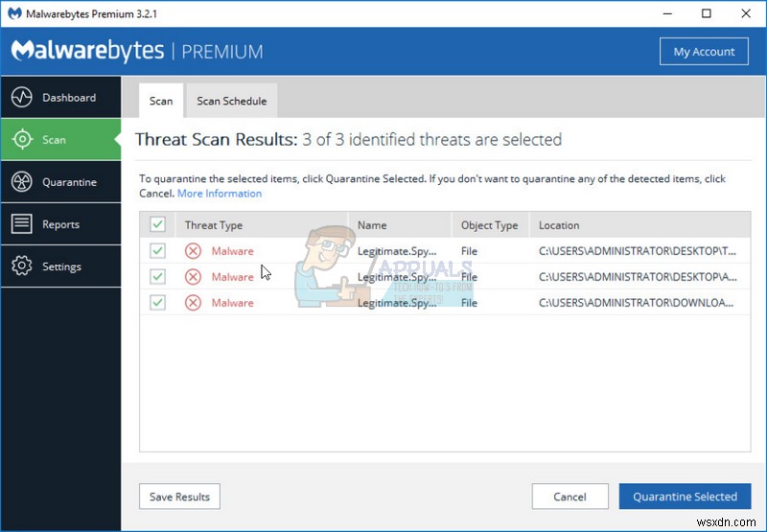Screen dimensions: 767x532
Task: Click Legitimate.Spy... name in DESKTOP\T... row
Action: point(397,251)
